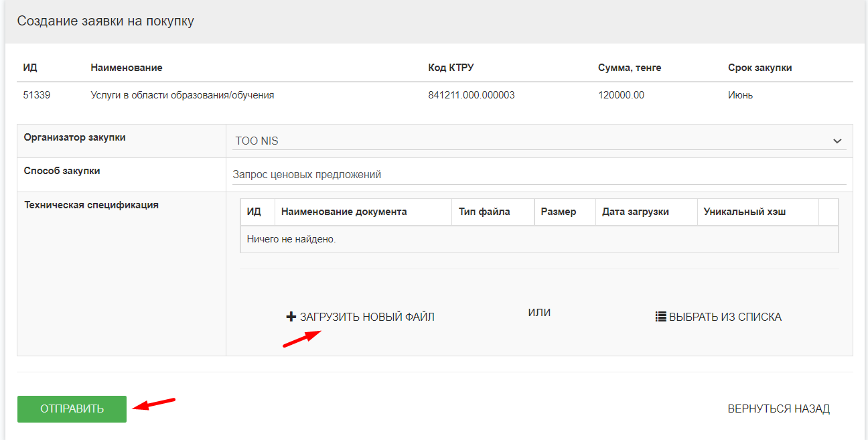
Task: Click purchase ID 51339
Action: 37,95
